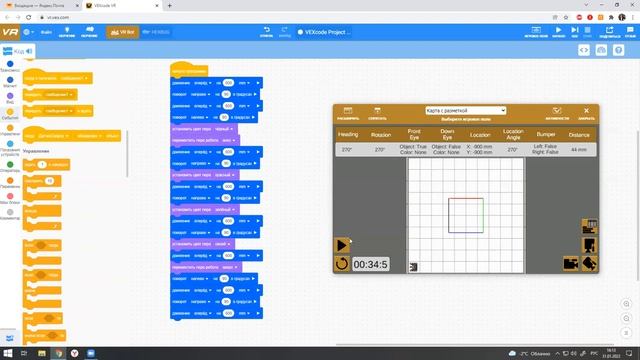Click the 'когда начало' hat block
The height and width of the screenshot is (360, 640).
tap(189, 69)
